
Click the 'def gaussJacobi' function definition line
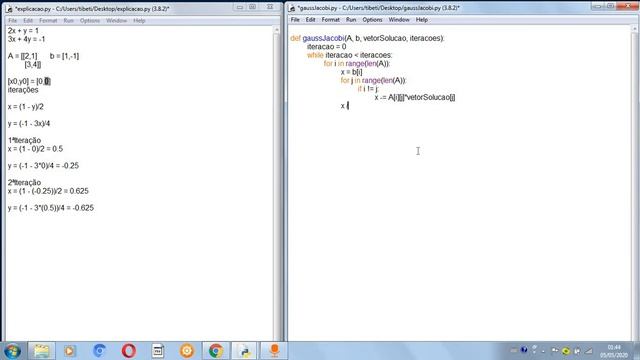tap(367, 38)
